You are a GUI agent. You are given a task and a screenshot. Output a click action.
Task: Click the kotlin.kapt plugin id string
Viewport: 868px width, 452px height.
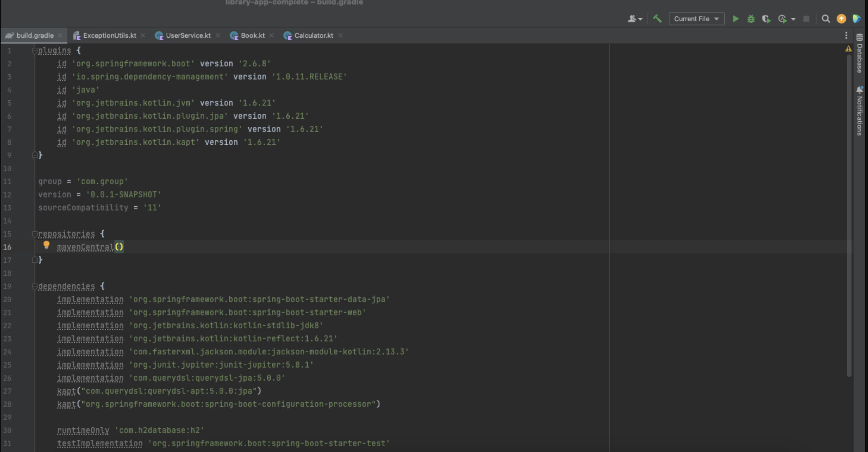tap(136, 142)
